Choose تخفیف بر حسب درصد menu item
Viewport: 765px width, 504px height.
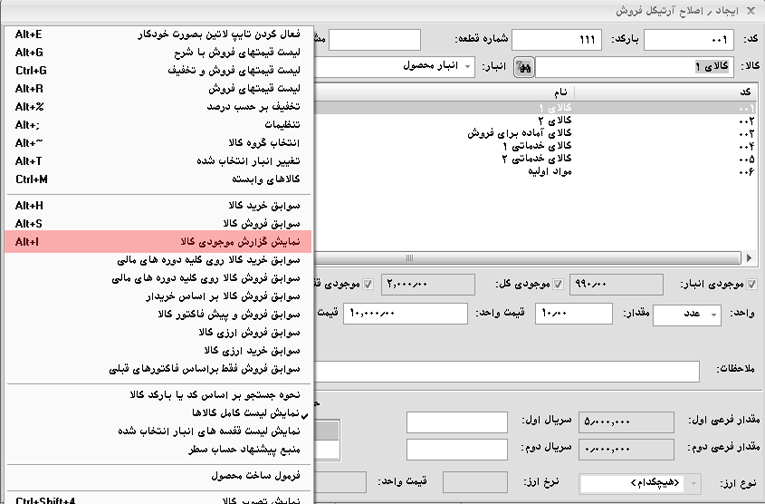[x=160, y=106]
